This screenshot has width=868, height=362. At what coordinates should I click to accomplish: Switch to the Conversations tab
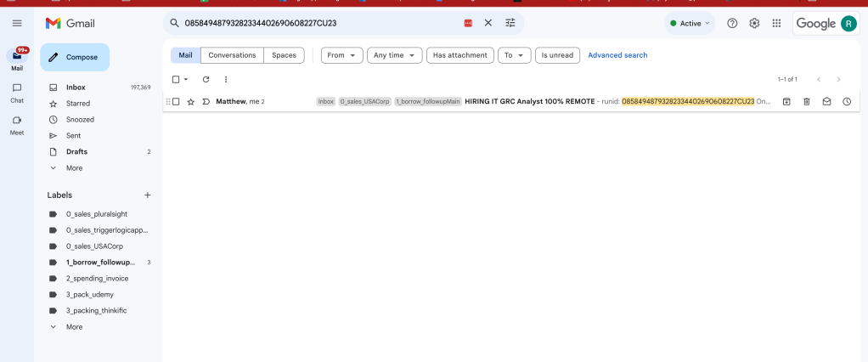232,55
